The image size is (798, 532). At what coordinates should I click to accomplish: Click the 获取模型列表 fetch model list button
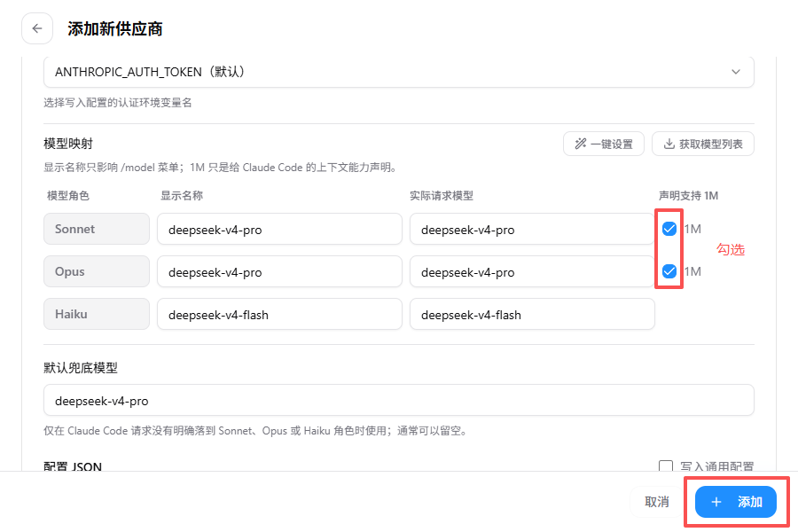click(x=703, y=144)
